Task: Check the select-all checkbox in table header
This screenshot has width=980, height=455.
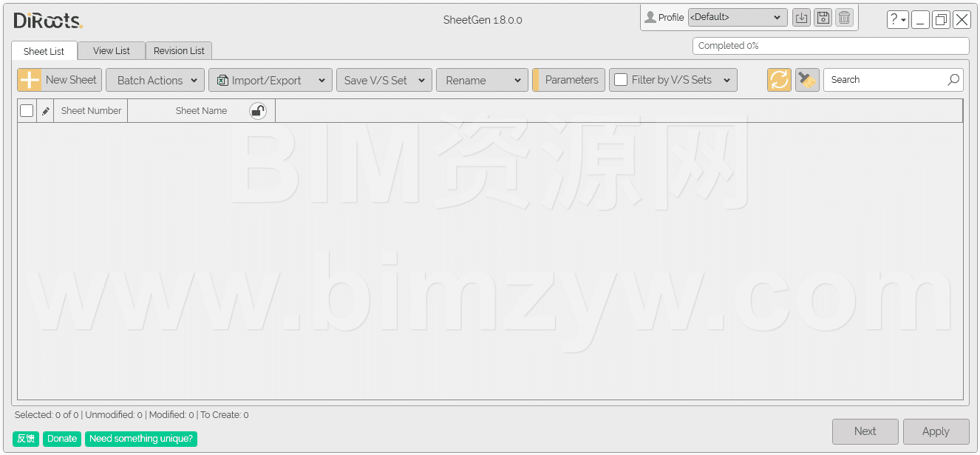Action: (27, 111)
